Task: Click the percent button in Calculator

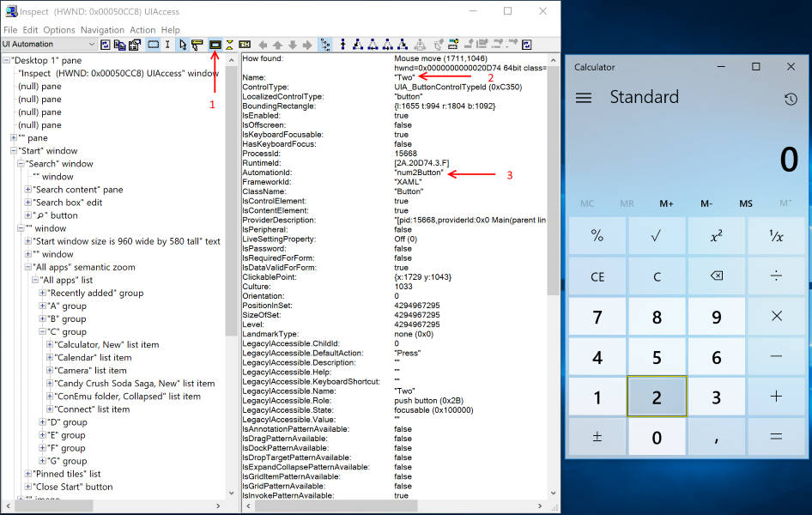Action: (597, 236)
